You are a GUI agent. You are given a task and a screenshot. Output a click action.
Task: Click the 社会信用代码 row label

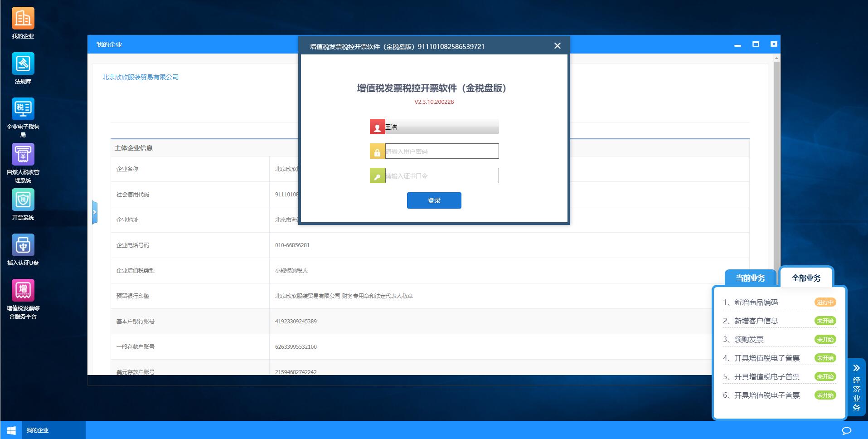pyautogui.click(x=132, y=194)
